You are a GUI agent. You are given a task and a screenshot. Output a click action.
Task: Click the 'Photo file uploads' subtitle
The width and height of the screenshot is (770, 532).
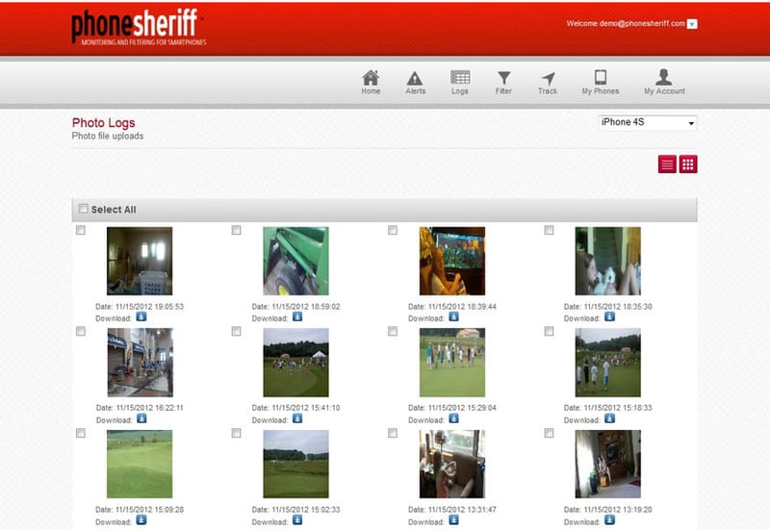pos(108,136)
